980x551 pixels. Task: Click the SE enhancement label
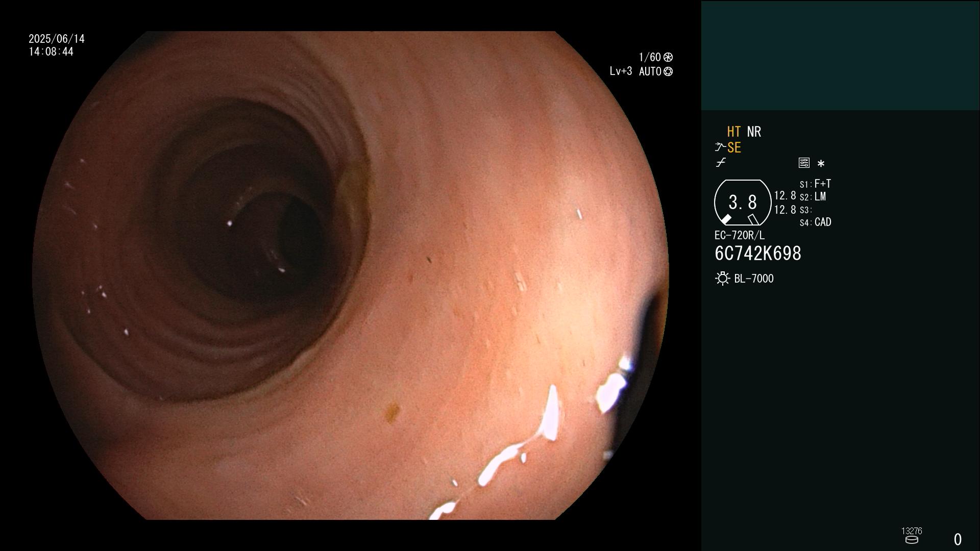click(x=734, y=148)
